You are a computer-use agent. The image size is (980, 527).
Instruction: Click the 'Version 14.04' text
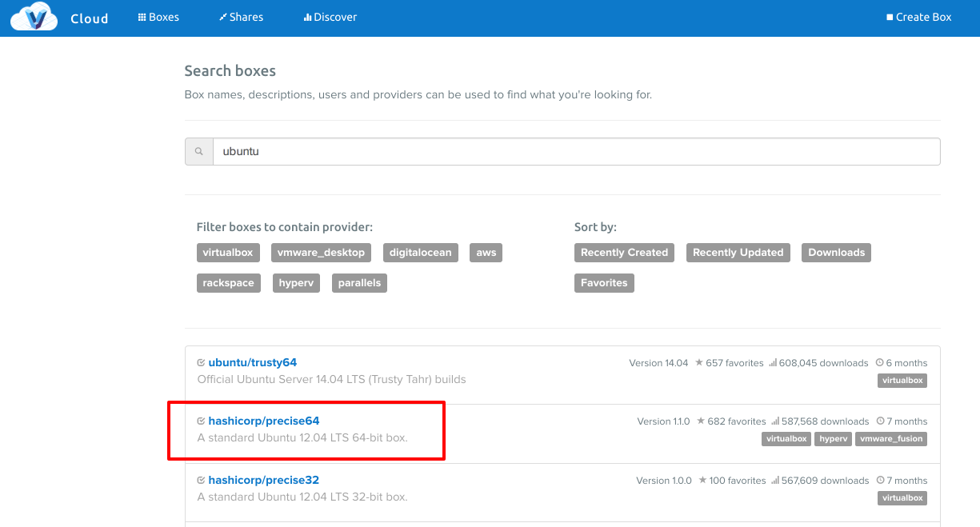[658, 363]
